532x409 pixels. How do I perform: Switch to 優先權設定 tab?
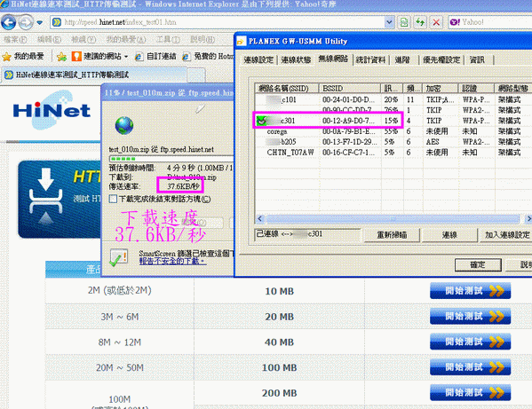click(441, 60)
